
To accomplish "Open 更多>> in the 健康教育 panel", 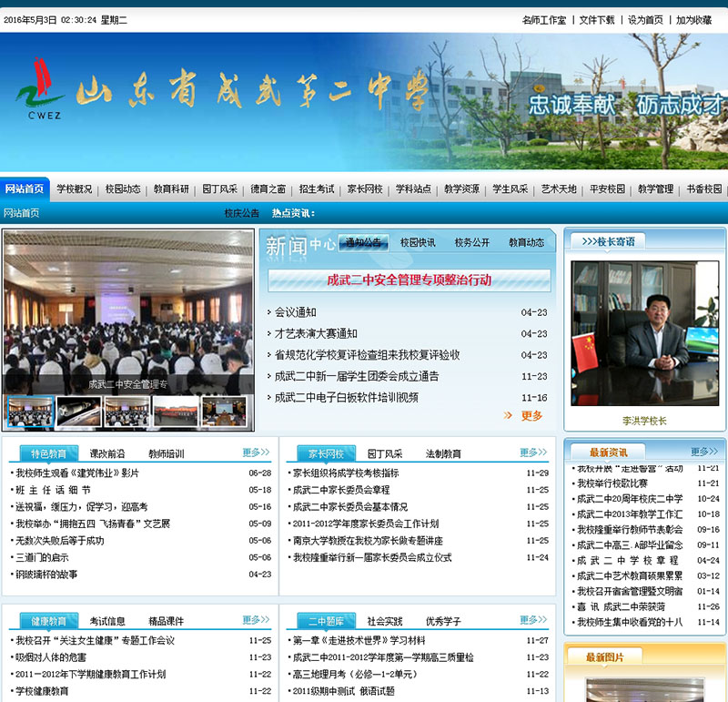I will pyautogui.click(x=256, y=620).
